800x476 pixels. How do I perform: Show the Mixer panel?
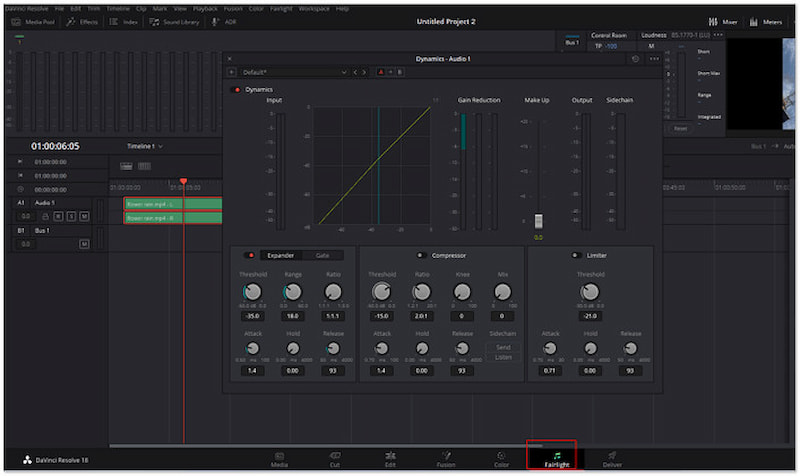tap(720, 21)
